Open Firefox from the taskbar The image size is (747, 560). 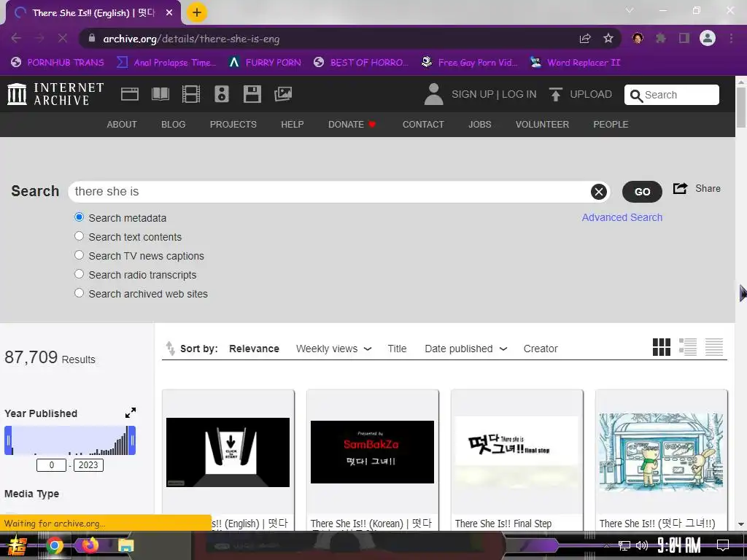click(90, 545)
